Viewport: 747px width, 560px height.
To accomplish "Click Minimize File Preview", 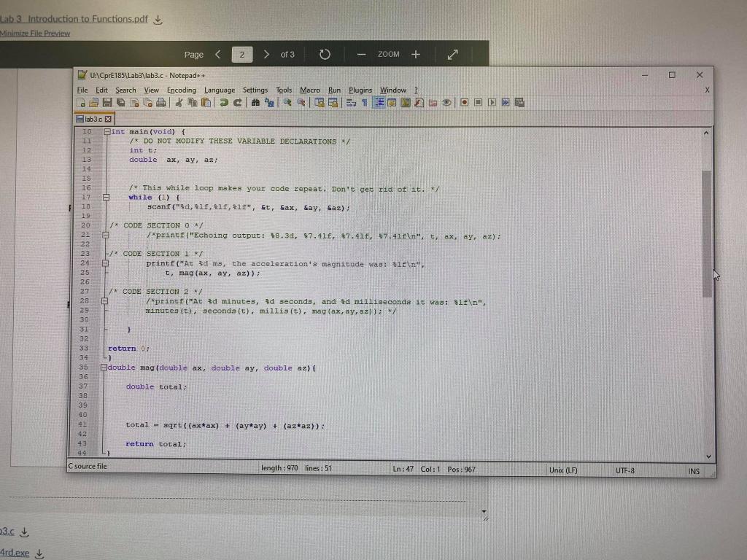I will (35, 33).
